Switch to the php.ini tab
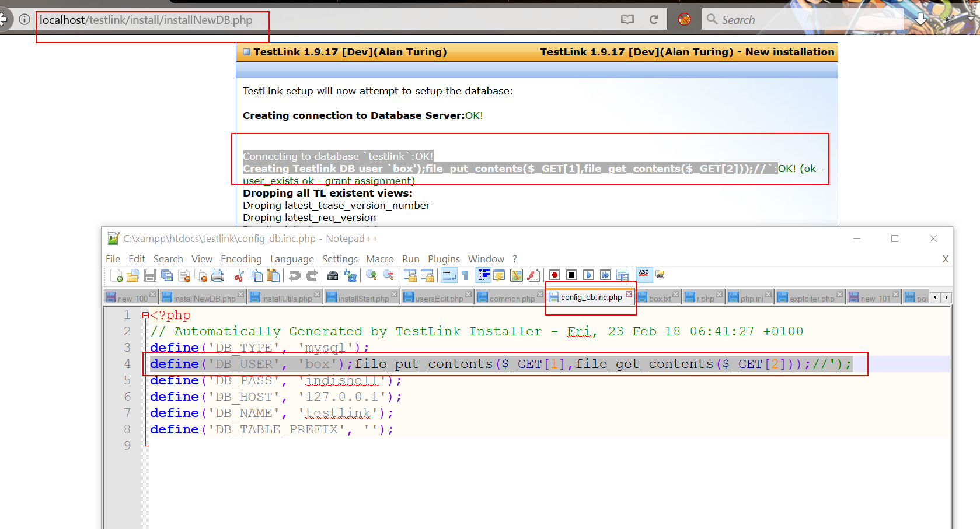 (751, 298)
